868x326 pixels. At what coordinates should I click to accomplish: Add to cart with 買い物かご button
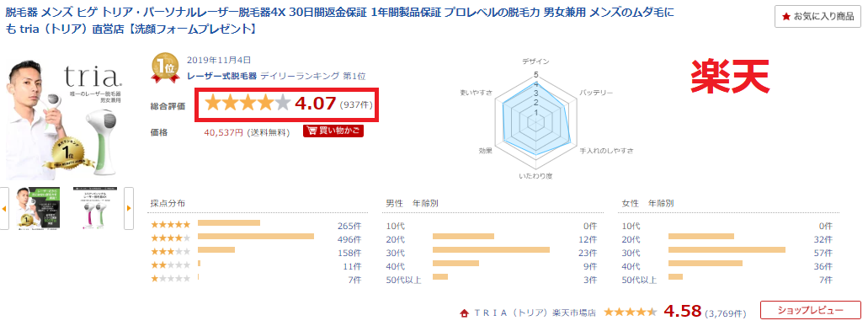click(x=333, y=131)
